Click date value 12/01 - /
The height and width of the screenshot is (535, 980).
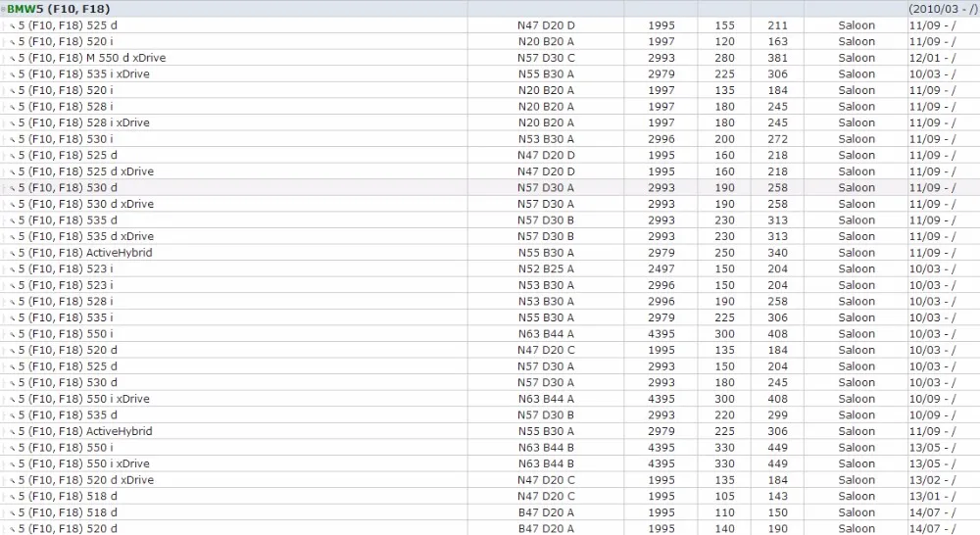pos(933,58)
